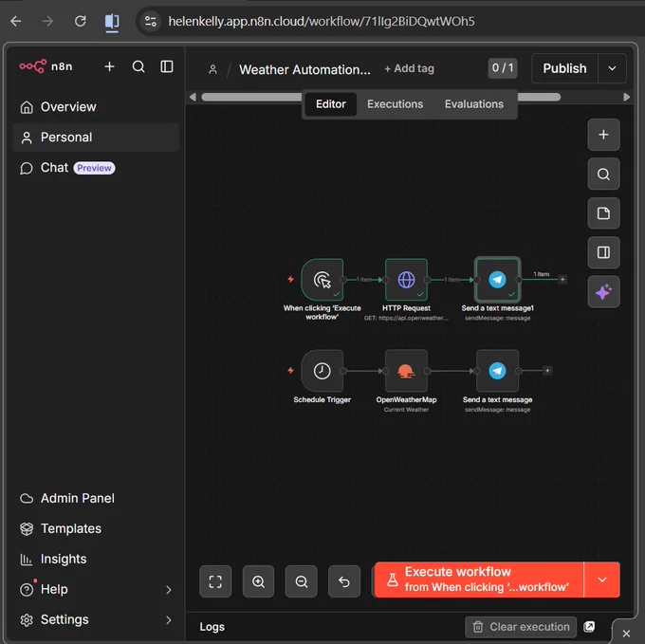Viewport: 645px width, 644px height.
Task: Click the Logs panel header
Action: [x=212, y=627]
